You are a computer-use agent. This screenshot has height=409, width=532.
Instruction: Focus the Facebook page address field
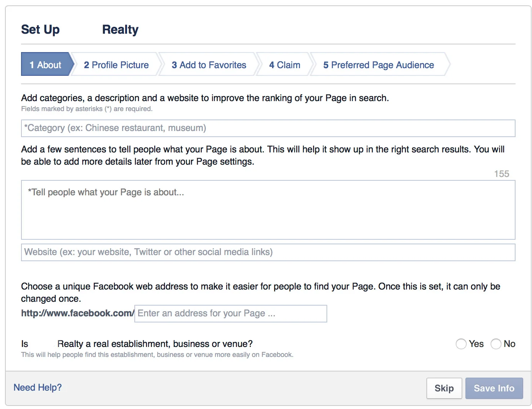[231, 313]
